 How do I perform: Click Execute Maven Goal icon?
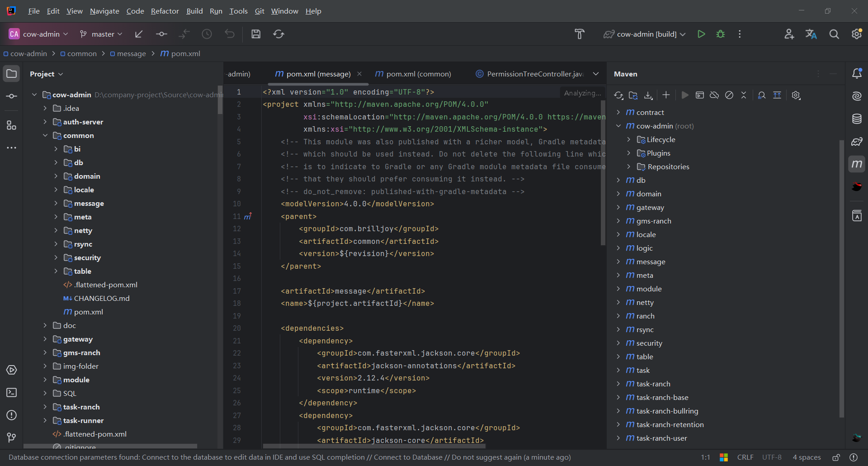tap(700, 95)
